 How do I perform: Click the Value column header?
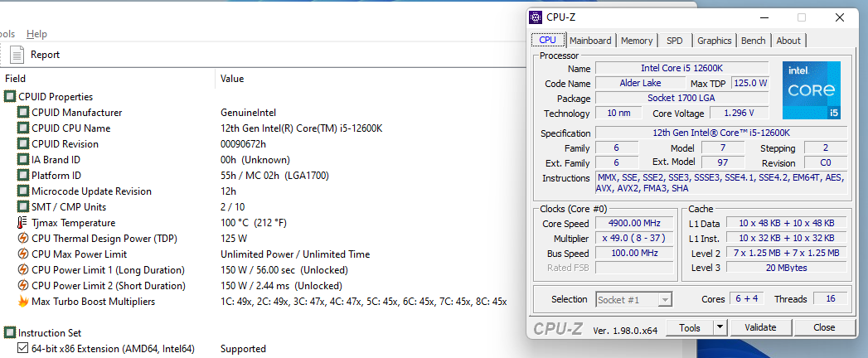click(232, 79)
